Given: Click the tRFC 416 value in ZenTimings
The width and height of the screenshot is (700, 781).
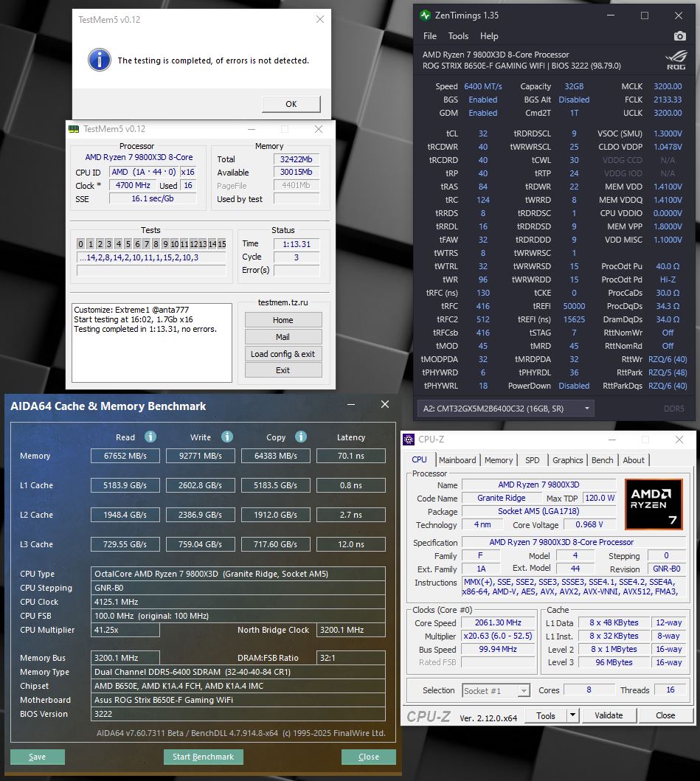Looking at the screenshot, I should 483,306.
